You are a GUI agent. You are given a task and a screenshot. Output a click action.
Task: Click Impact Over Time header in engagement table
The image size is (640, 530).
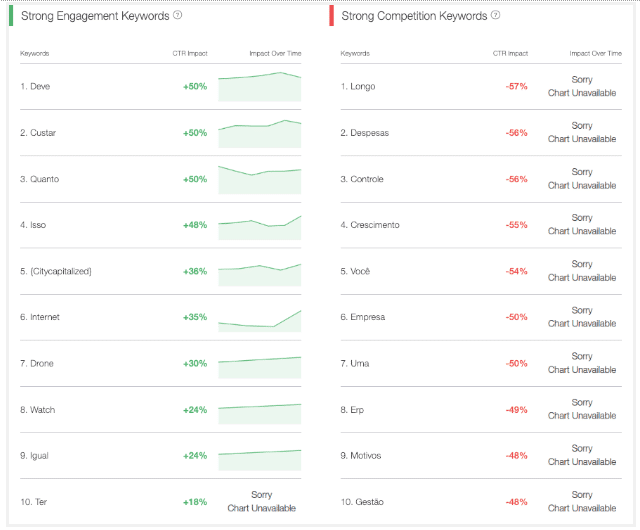pyautogui.click(x=276, y=53)
